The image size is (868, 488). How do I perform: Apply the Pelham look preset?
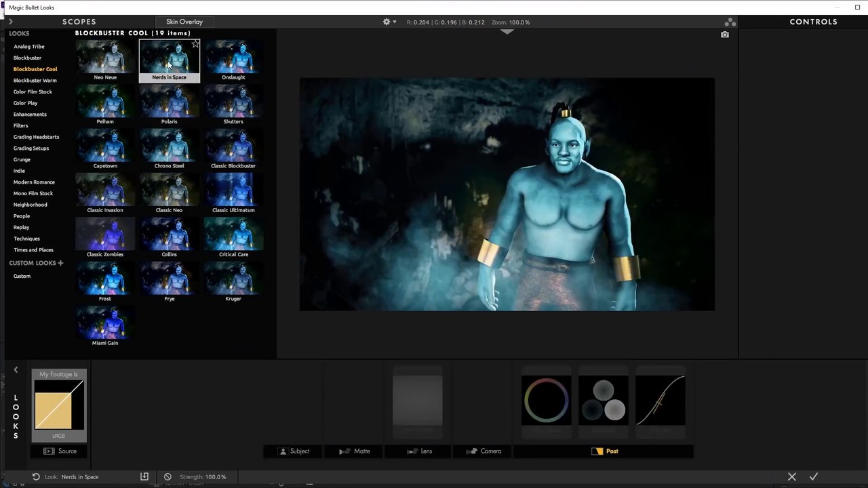(105, 105)
